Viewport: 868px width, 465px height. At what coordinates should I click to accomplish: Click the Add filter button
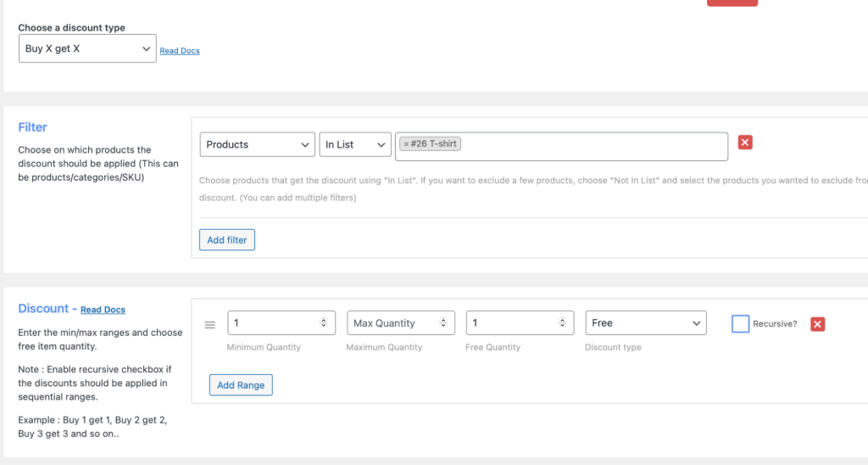tap(227, 240)
